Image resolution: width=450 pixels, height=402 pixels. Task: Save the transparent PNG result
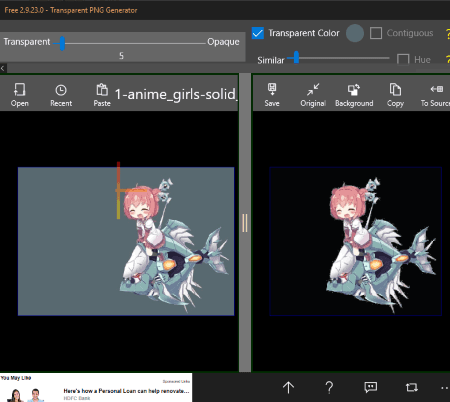tap(272, 95)
